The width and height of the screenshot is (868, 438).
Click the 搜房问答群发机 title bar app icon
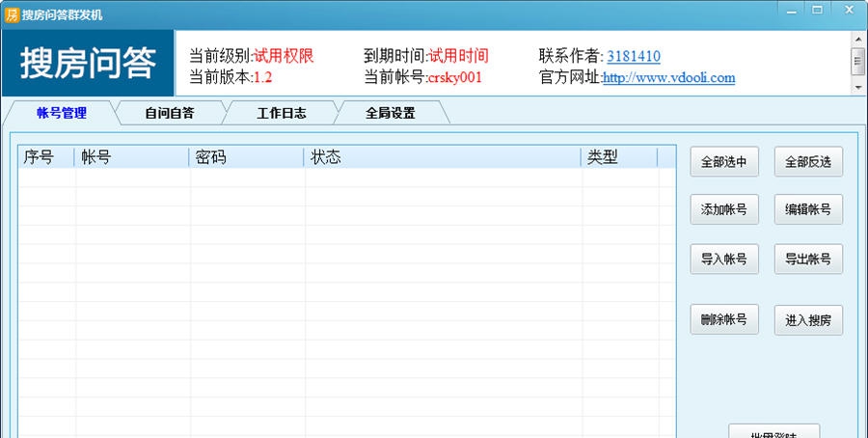pos(12,14)
